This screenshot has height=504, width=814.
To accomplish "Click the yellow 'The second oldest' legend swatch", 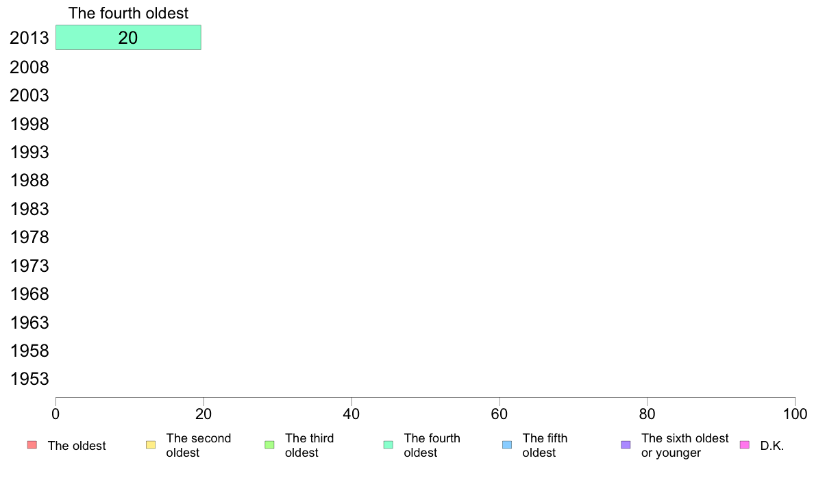I will [151, 445].
